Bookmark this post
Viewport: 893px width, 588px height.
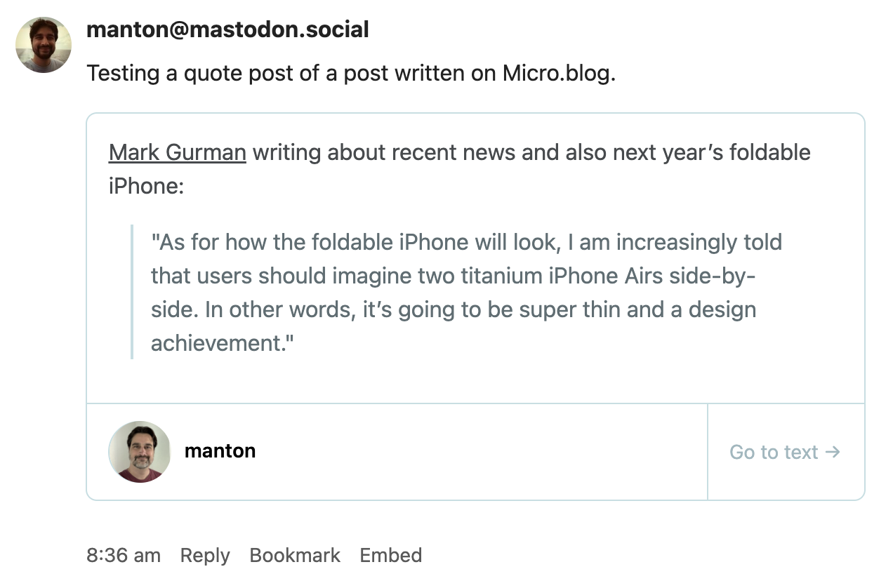[295, 556]
